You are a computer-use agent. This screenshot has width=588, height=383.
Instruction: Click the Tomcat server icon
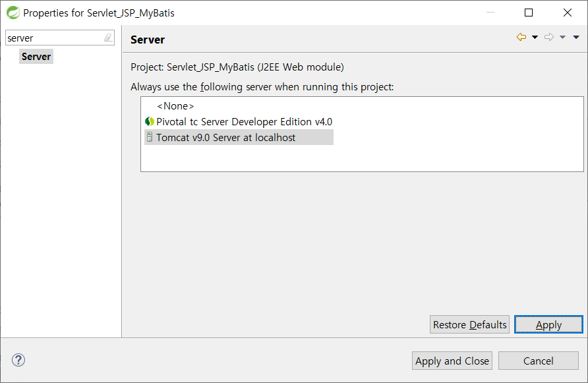click(149, 137)
